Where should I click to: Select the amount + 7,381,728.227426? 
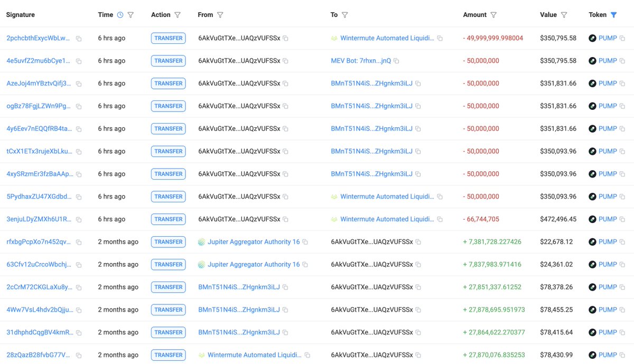492,242
